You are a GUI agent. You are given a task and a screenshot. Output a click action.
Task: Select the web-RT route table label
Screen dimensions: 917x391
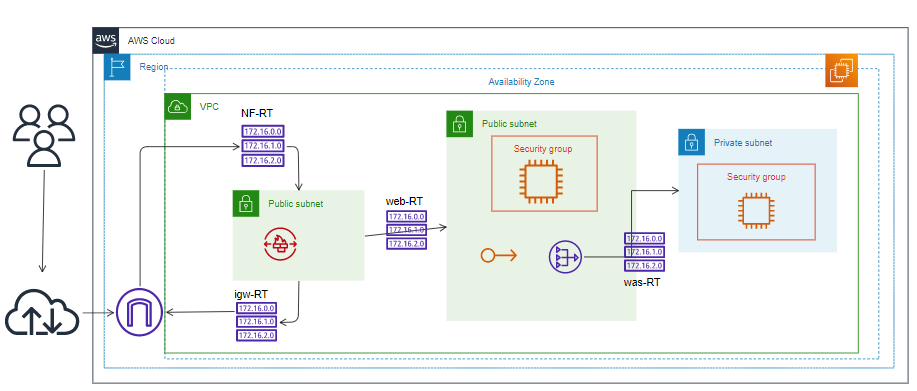(x=404, y=201)
